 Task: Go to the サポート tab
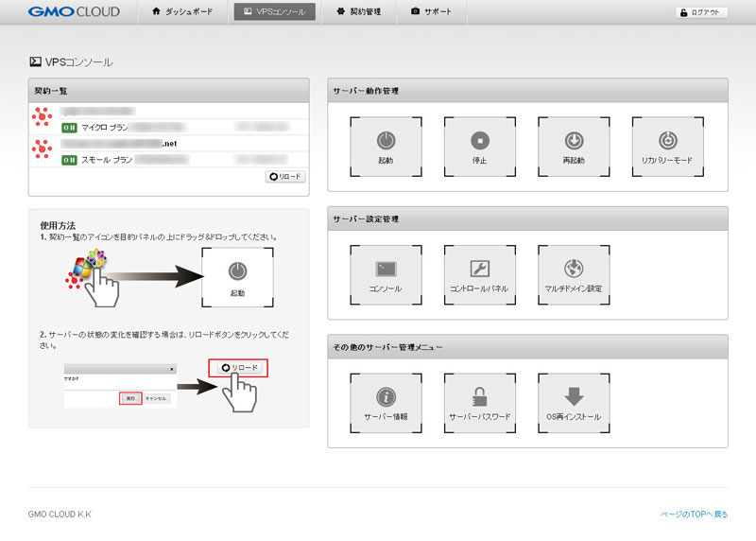(431, 12)
